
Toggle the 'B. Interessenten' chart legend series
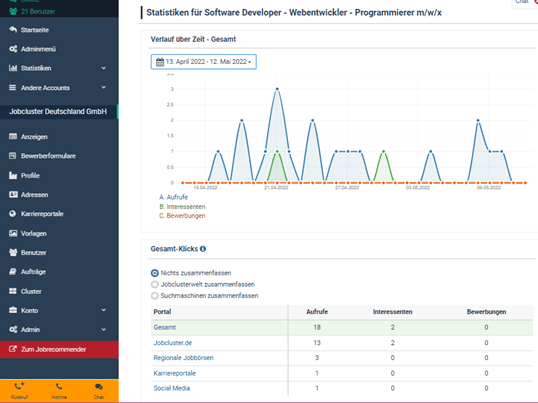(x=182, y=206)
